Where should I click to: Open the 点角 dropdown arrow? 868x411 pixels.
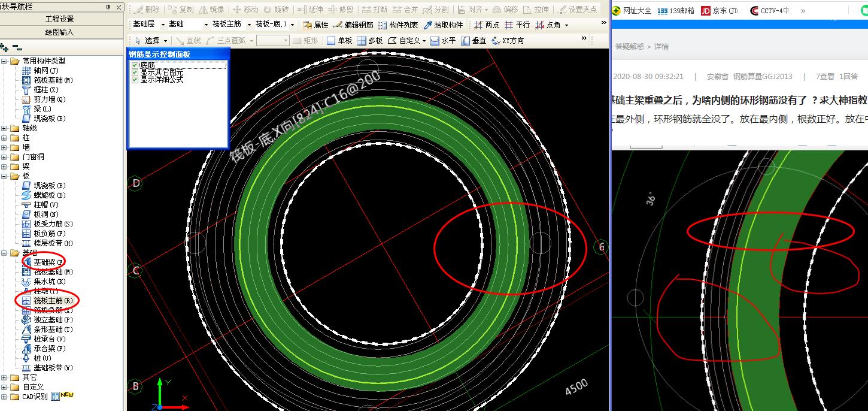[566, 25]
